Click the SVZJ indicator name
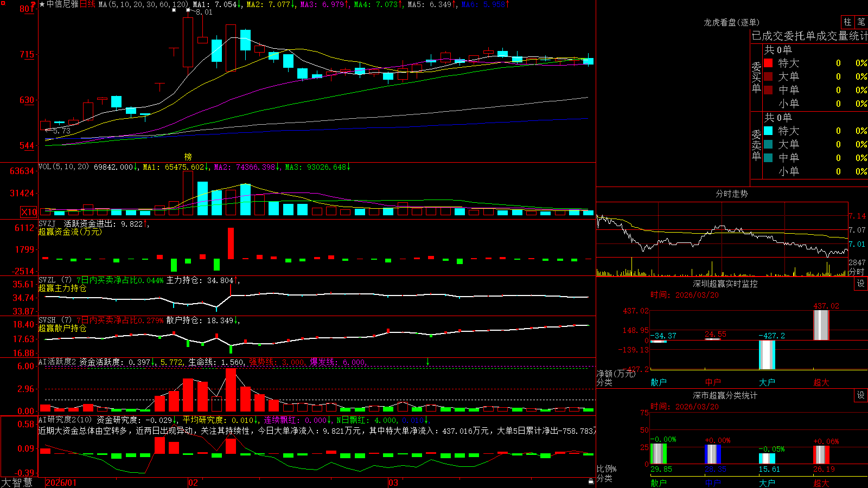This screenshot has width=868, height=488. pyautogui.click(x=47, y=223)
